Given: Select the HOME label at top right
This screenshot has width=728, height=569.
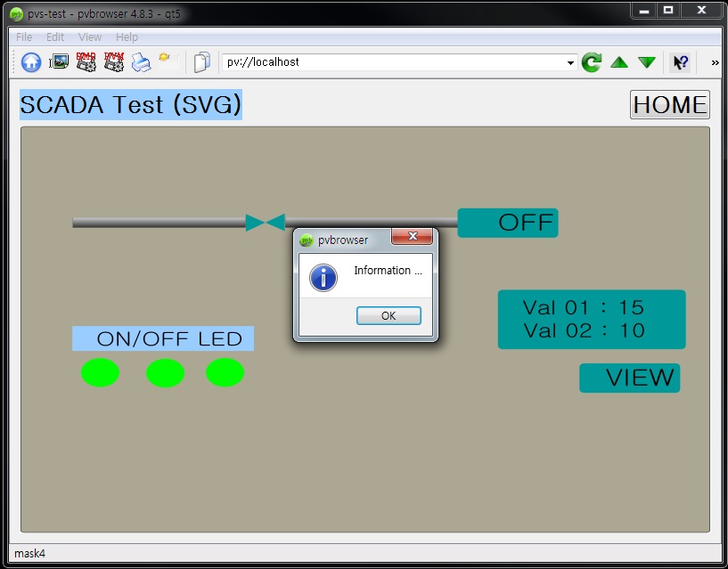Looking at the screenshot, I should [x=669, y=105].
